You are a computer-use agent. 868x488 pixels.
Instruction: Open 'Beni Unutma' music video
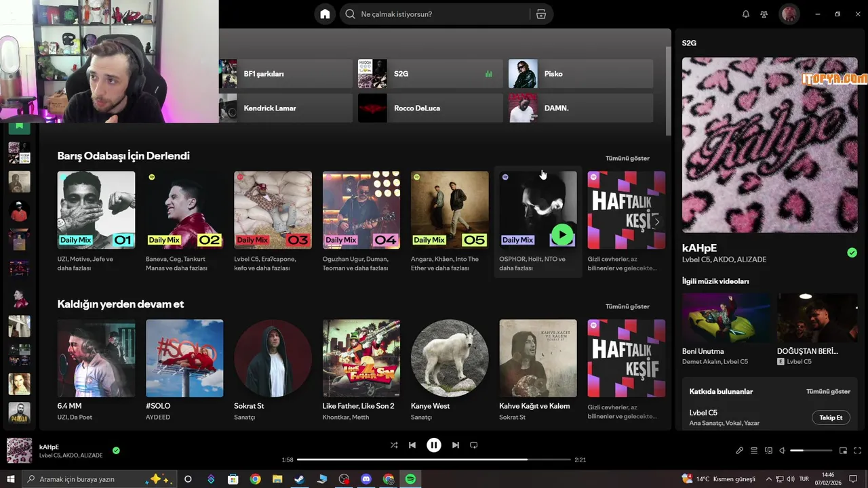(x=726, y=330)
